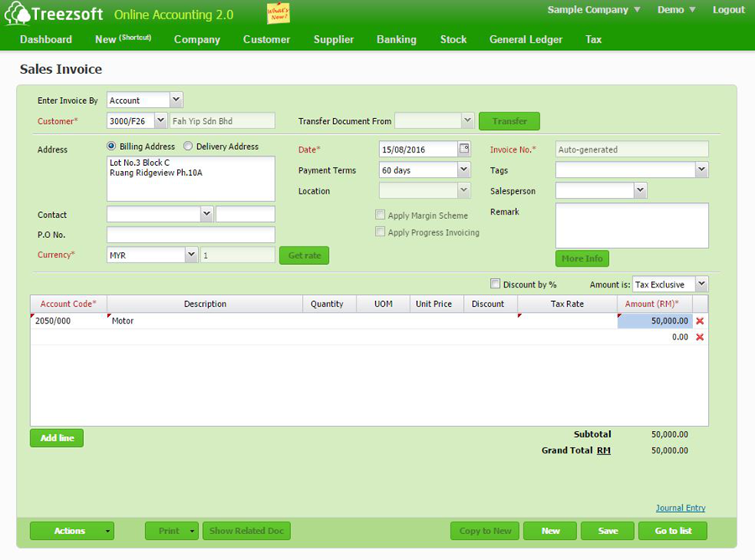This screenshot has width=755, height=560.
Task: Open the Tax menu
Action: (x=593, y=39)
